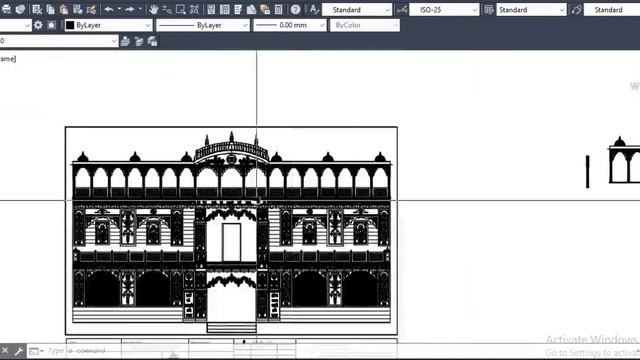Click the Copy to clipboard icon

tap(51, 9)
